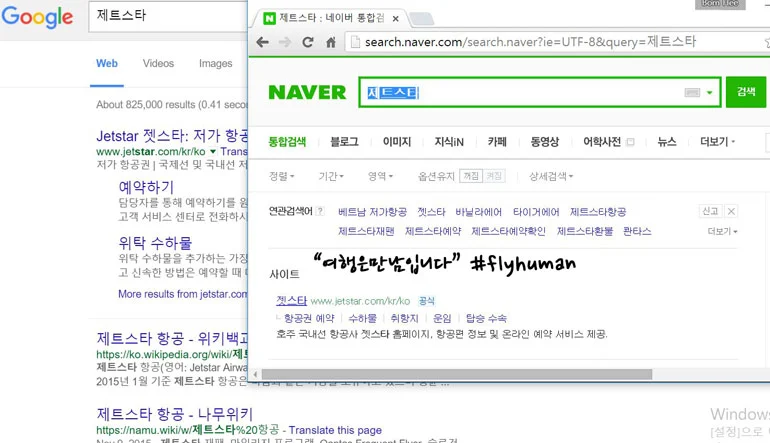Open a new tab beside Naver tab
Screen dimensions: 770x443
click(x=421, y=19)
